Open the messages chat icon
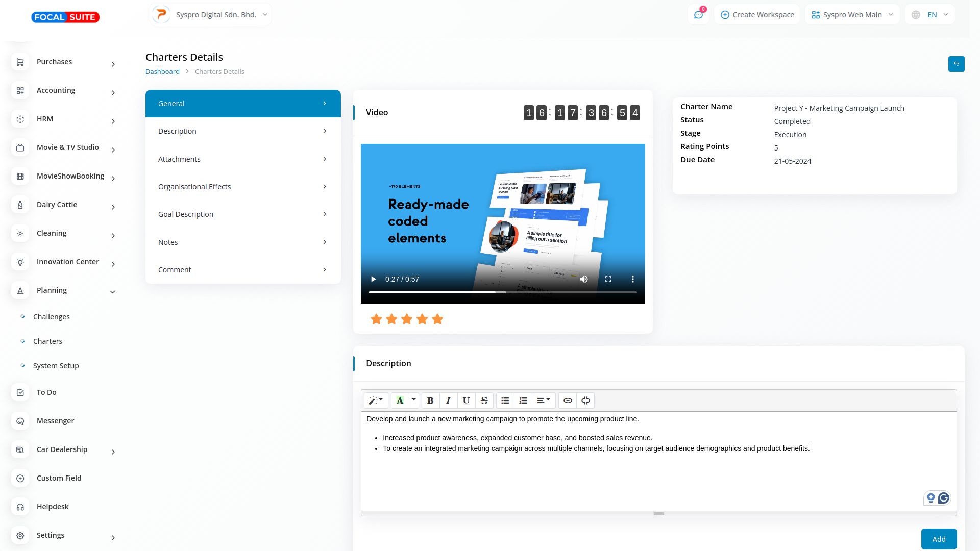Image resolution: width=980 pixels, height=551 pixels. pyautogui.click(x=698, y=15)
